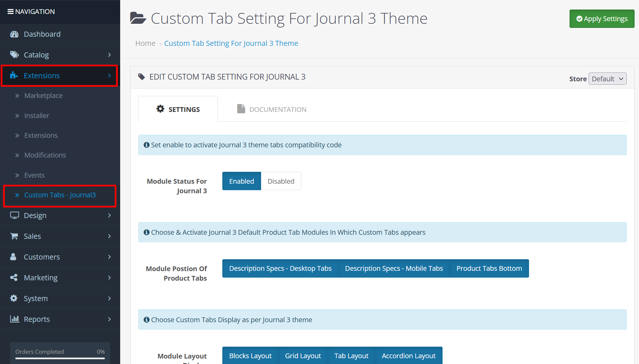Click the gear icon on Settings tab

160,109
